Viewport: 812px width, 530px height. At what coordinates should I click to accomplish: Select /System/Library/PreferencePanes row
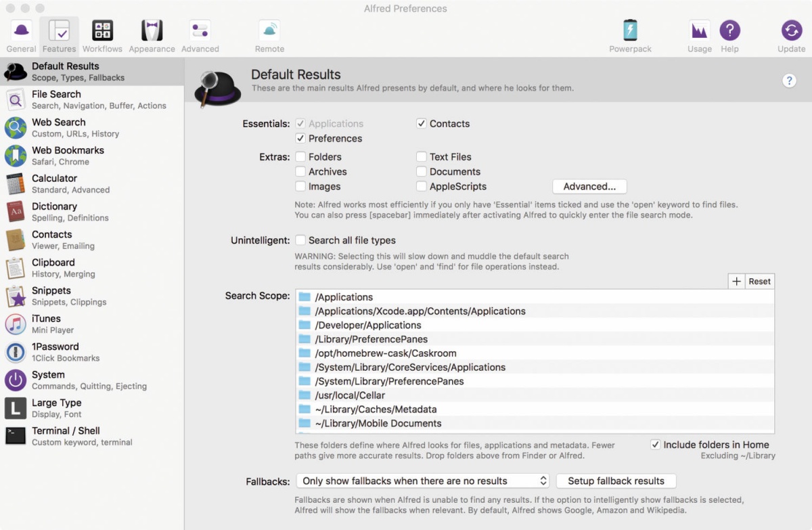tap(535, 381)
